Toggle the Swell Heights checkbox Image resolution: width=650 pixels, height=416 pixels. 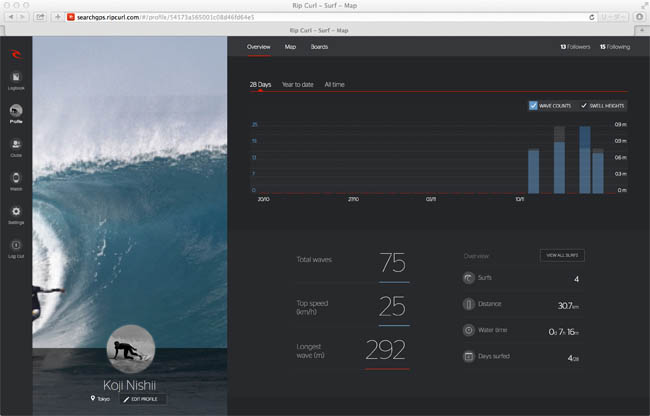(584, 106)
